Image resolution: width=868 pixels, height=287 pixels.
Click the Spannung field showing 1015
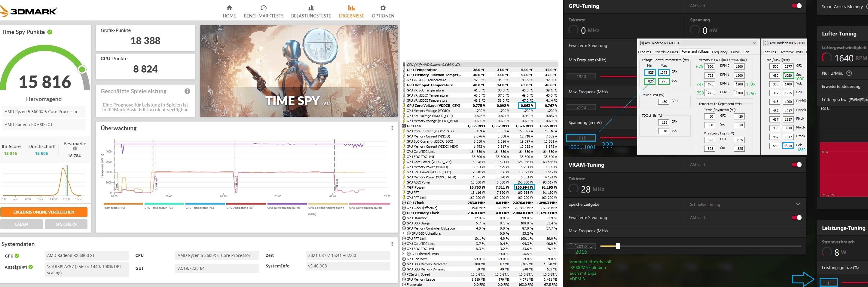(x=581, y=137)
